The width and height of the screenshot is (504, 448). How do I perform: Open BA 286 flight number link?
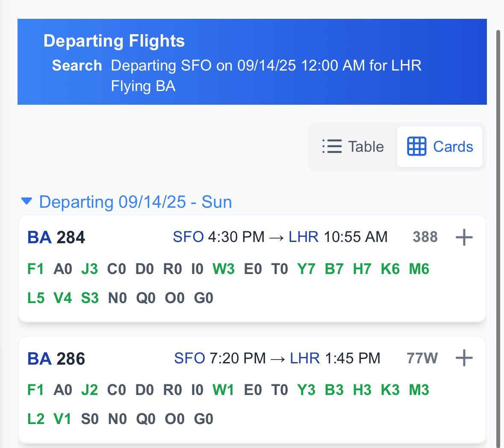(56, 359)
